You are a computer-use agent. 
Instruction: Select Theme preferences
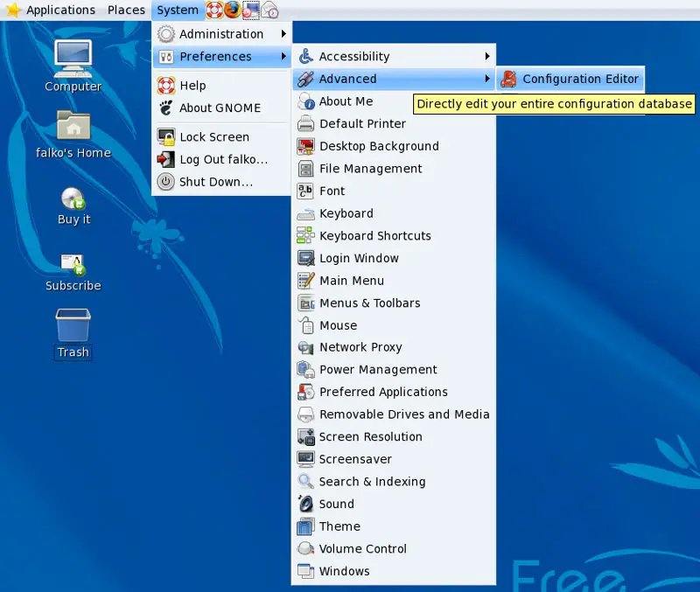[x=394, y=526]
